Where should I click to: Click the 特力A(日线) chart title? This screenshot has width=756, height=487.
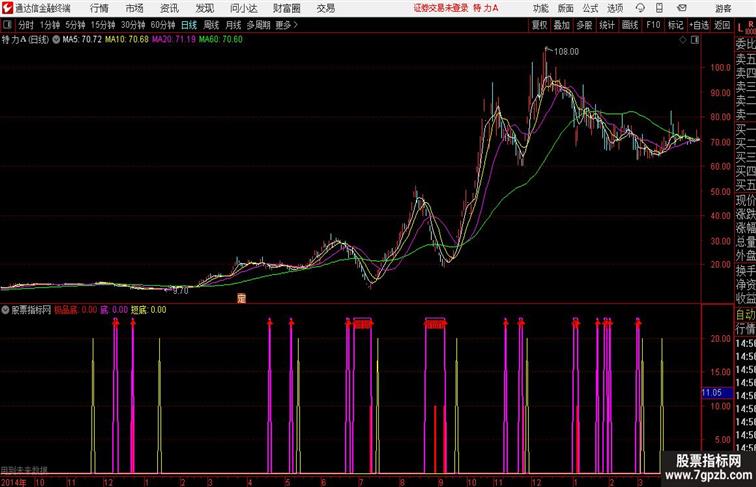pos(25,40)
